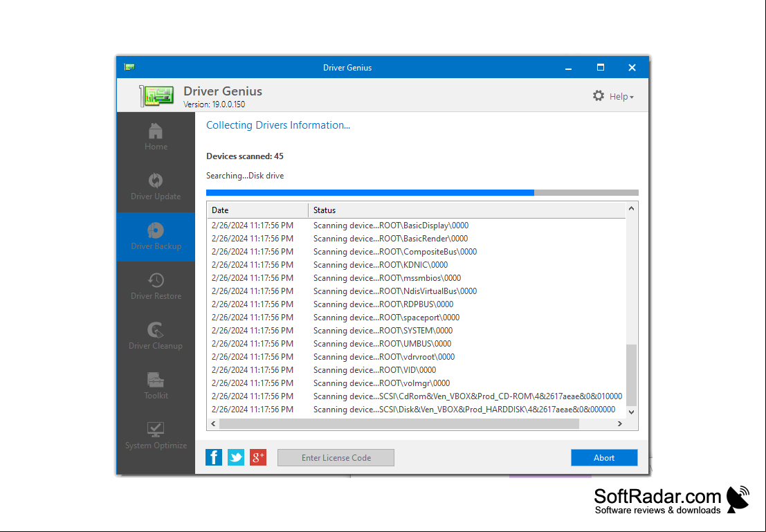The image size is (766, 532).
Task: Click Collecting Drivers Information heading
Action: (x=278, y=125)
